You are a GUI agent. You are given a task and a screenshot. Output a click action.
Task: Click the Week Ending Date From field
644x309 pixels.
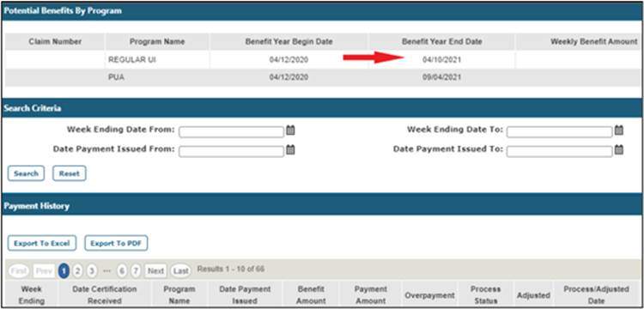pos(231,132)
